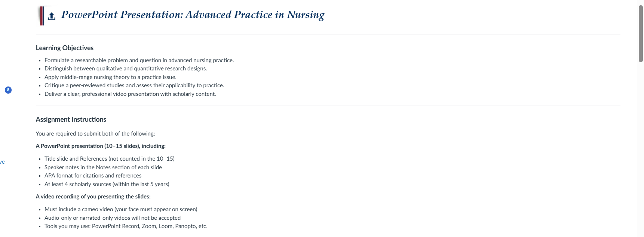Click the Assignment Instructions heading
This screenshot has width=644, height=237.
coord(71,119)
